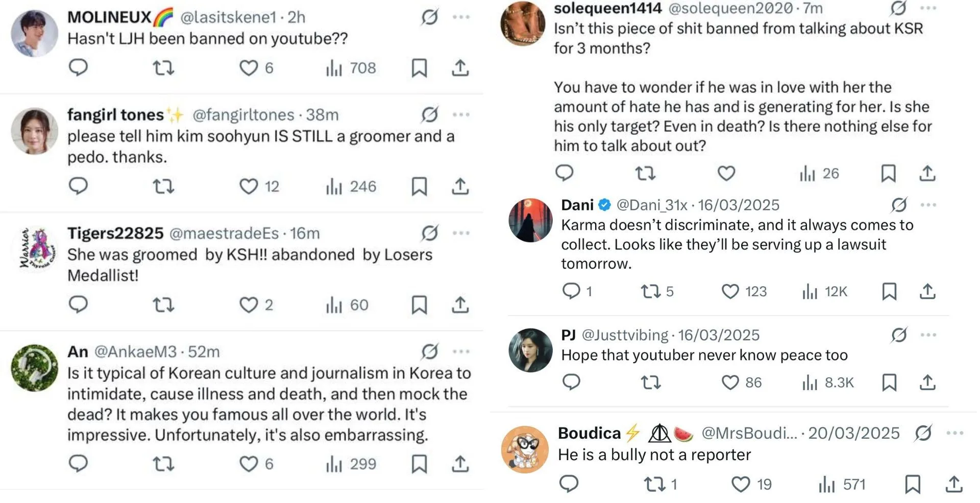Share Boudica's tweet
980x503 pixels.
click(953, 484)
